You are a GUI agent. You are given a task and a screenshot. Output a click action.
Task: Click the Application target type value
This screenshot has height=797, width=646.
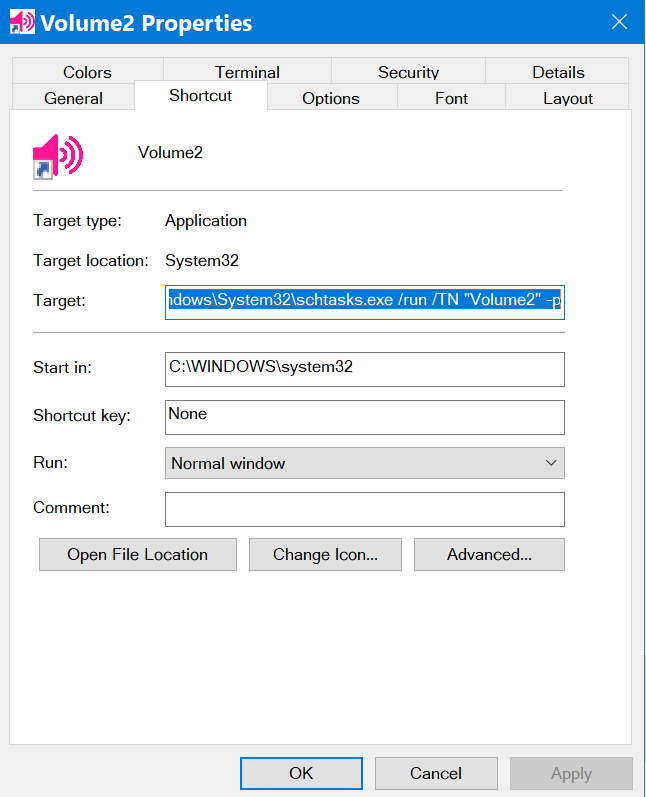pos(206,221)
